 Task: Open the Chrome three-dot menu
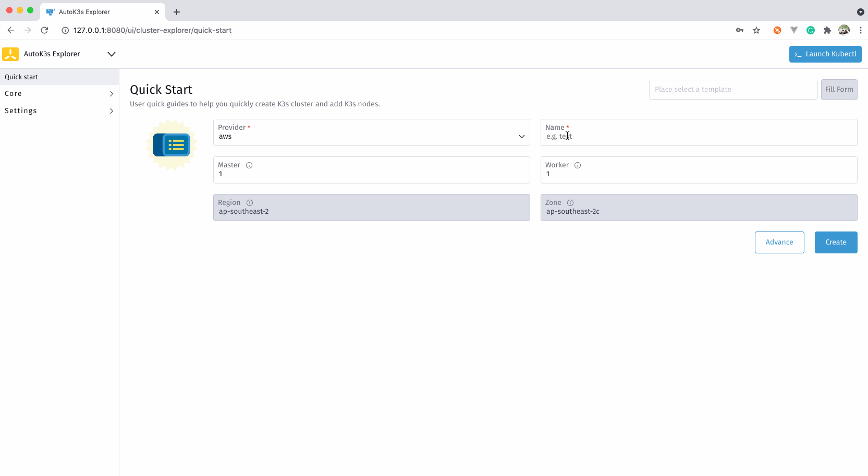click(x=861, y=30)
